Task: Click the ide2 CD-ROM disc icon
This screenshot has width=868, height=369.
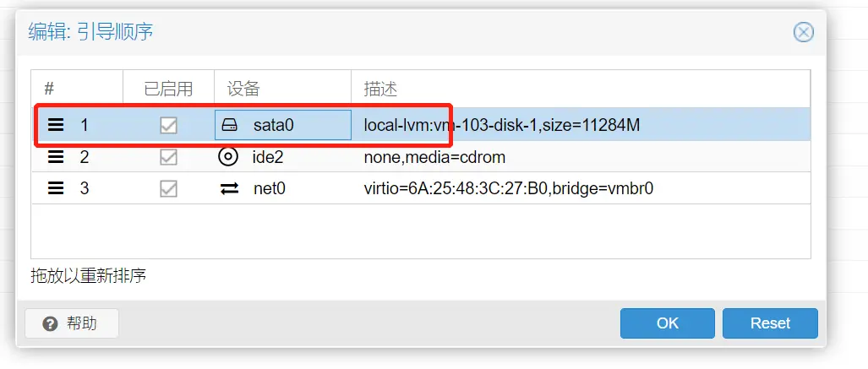Action: 227,157
